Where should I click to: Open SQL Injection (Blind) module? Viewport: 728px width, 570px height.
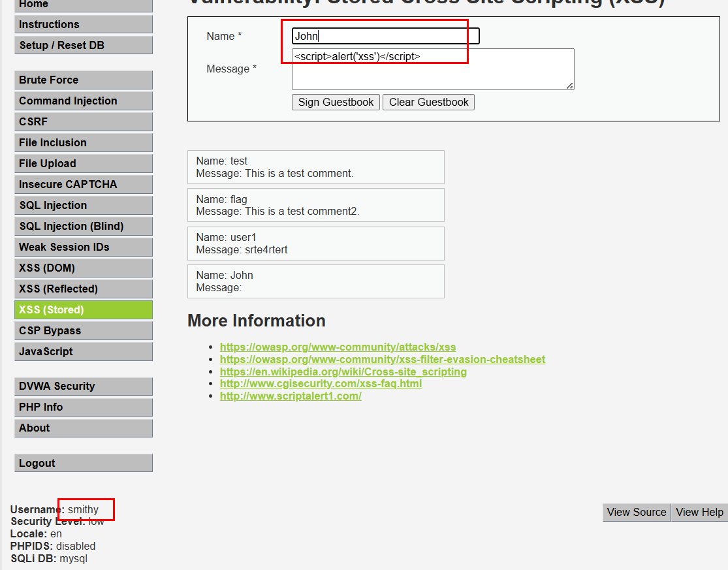pos(84,226)
